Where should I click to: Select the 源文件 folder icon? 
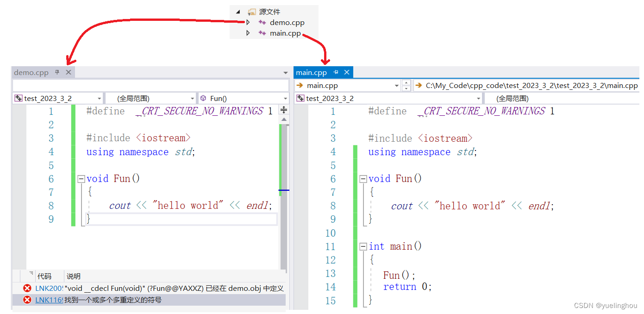pyautogui.click(x=251, y=12)
